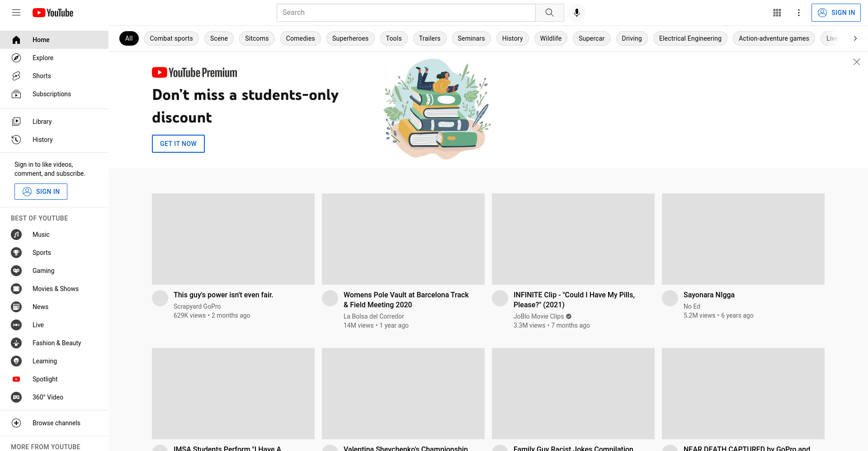Open No Ed channel name link
868x451 pixels.
[692, 306]
